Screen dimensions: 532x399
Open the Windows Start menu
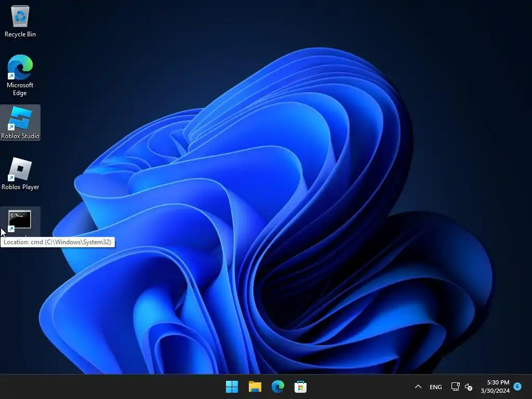[232, 387]
